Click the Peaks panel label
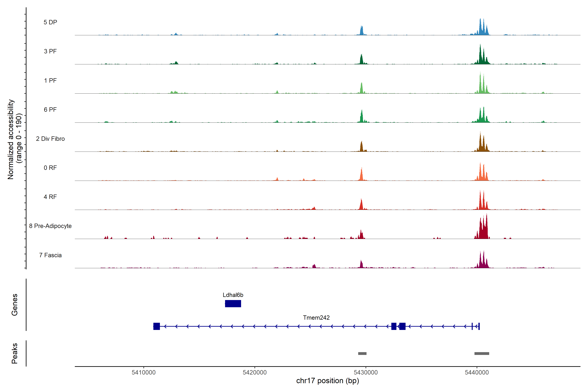 (15, 353)
